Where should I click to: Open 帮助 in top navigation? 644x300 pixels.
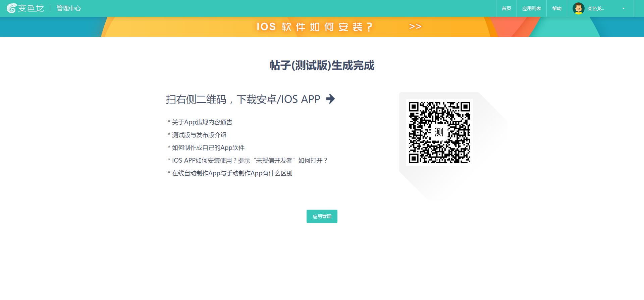[x=557, y=8]
